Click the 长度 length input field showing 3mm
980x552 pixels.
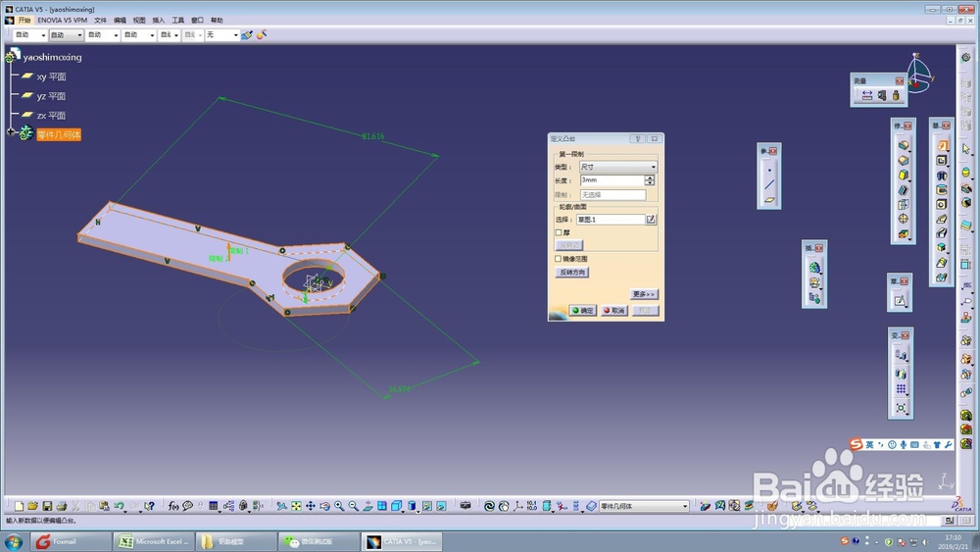click(x=612, y=180)
